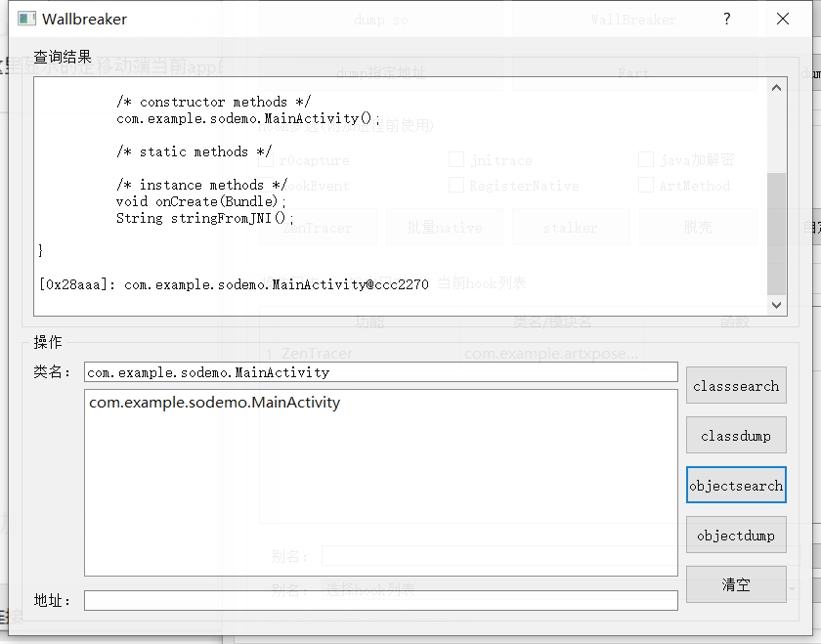This screenshot has width=821, height=644.
Task: Select com.example.sodemo.MainActivity in the class list
Action: 215,402
